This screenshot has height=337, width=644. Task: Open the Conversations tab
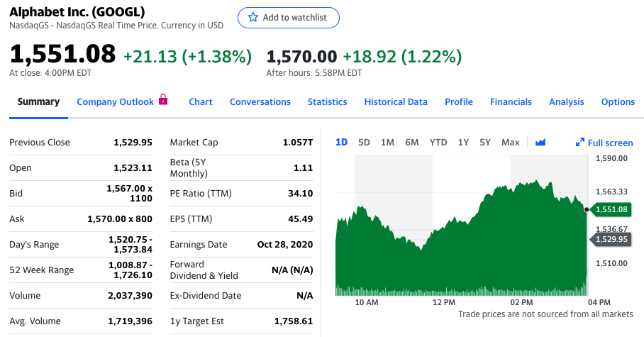[x=260, y=102]
